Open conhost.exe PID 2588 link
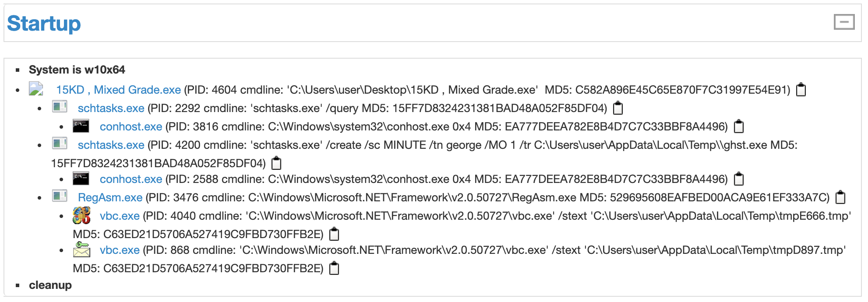The height and width of the screenshot is (302, 868). (x=131, y=179)
